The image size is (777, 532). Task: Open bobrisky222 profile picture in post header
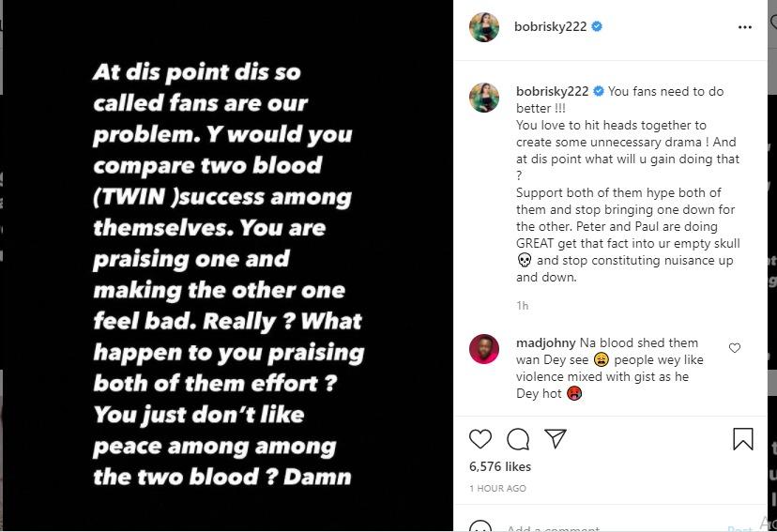[x=484, y=27]
